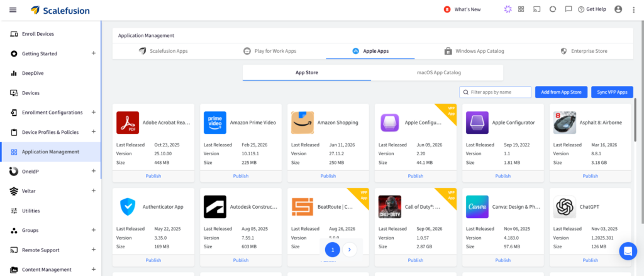The image size is (644, 276).
Task: Open the vertical three-dot menu
Action: 634,9
